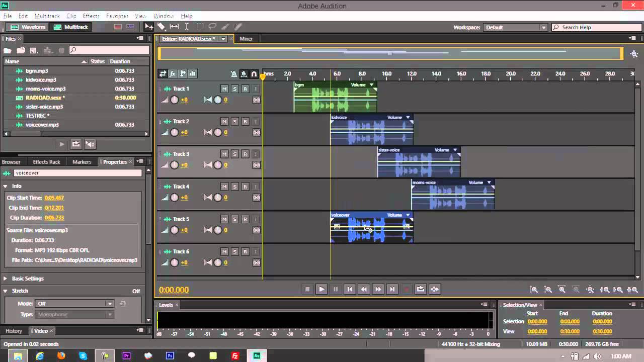Adjust Track 1 volume knob
The height and width of the screenshot is (362, 644).
(175, 100)
